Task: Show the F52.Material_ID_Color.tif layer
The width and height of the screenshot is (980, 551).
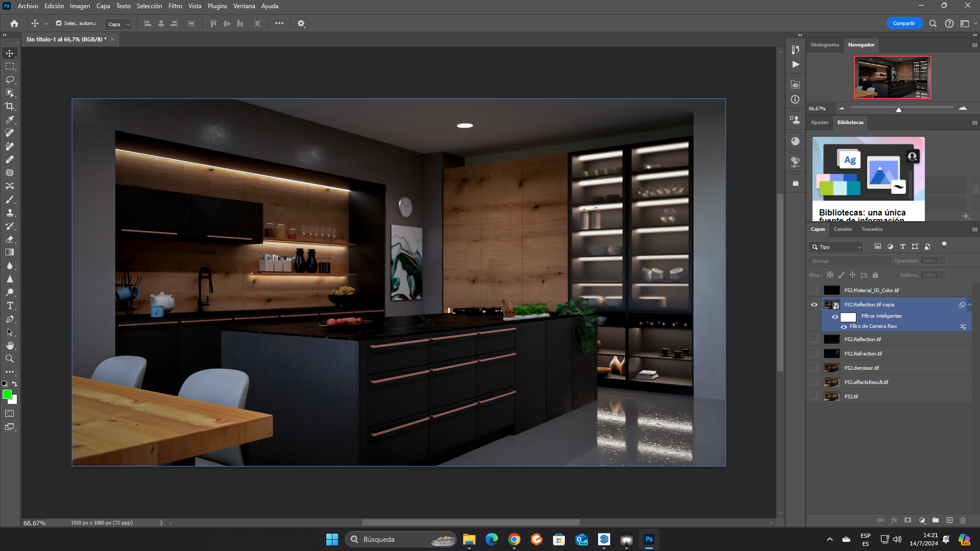Action: (814, 291)
